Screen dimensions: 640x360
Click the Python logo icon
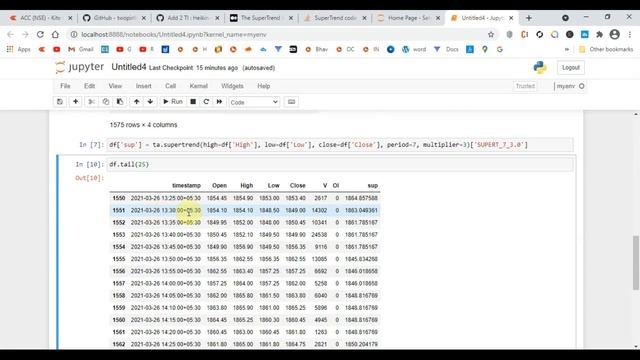click(x=540, y=67)
